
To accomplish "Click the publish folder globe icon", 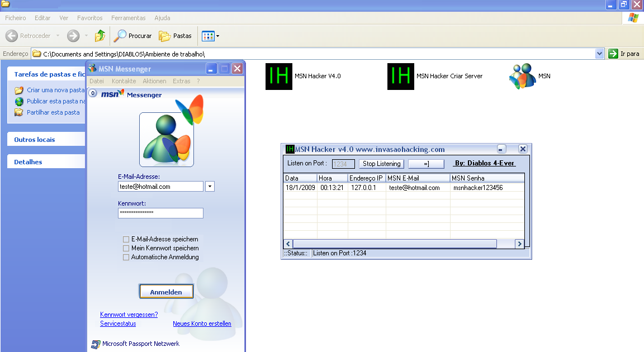I will pyautogui.click(x=19, y=101).
